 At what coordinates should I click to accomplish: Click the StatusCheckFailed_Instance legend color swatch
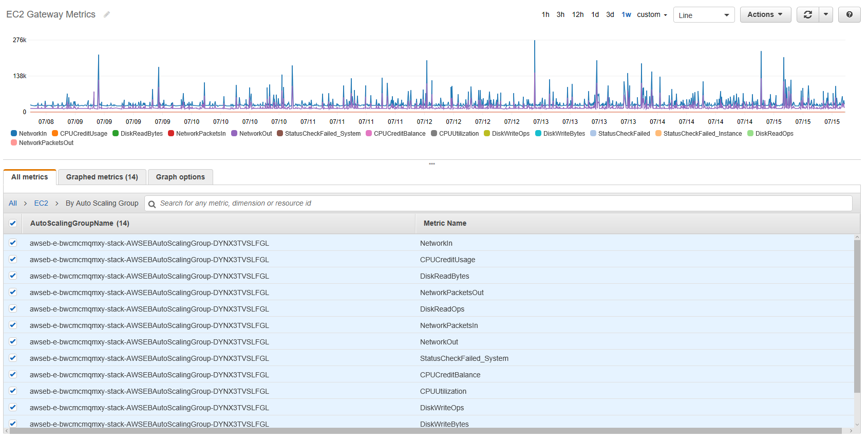(x=658, y=133)
